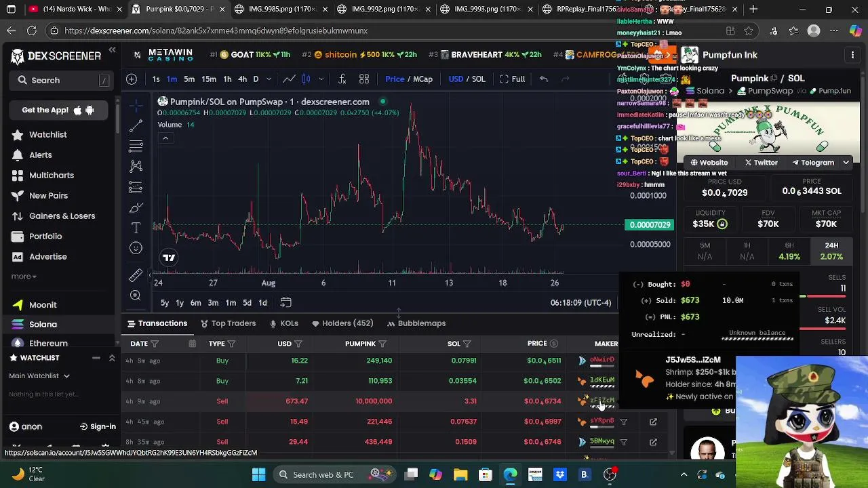Open Windows Start menu
The image size is (868, 488).
(258, 474)
